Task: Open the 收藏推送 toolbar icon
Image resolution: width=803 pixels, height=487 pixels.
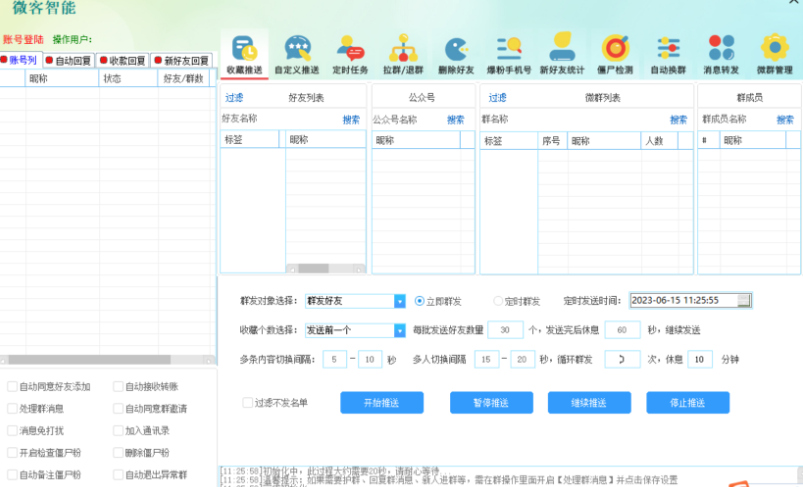Action: [x=244, y=48]
